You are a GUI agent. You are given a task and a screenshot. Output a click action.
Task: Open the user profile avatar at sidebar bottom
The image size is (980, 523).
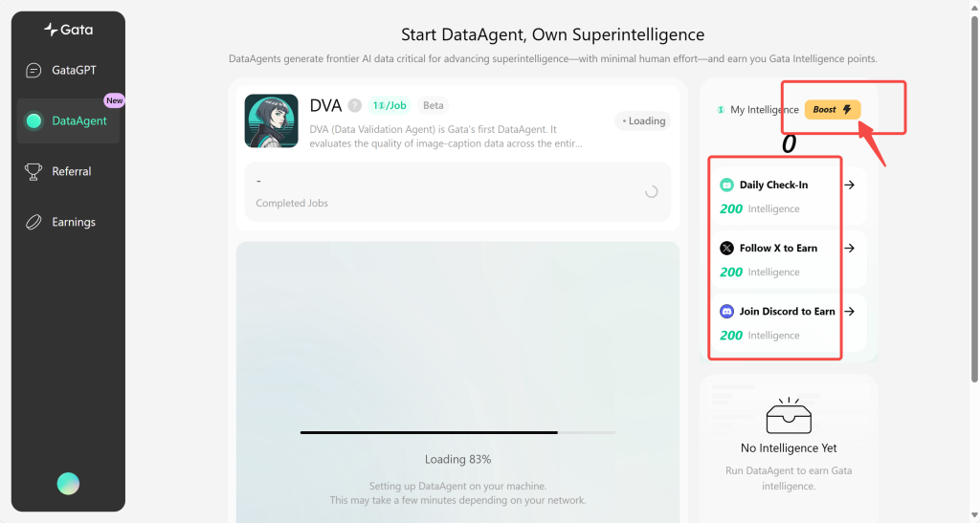click(68, 484)
